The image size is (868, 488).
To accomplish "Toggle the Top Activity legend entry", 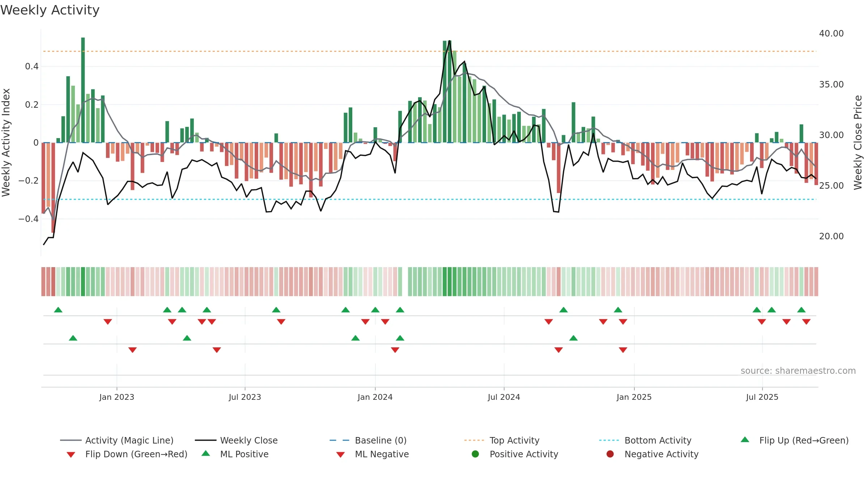I will point(502,440).
